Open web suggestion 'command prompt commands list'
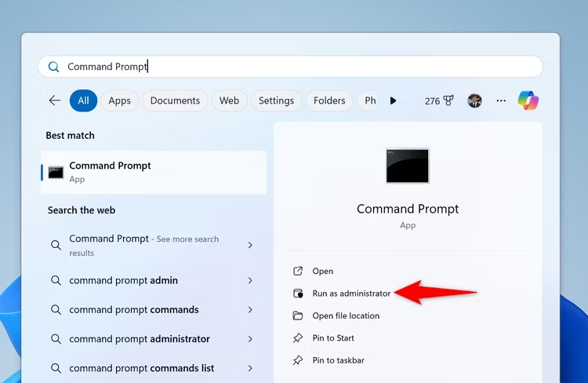588x383 pixels. [154, 368]
